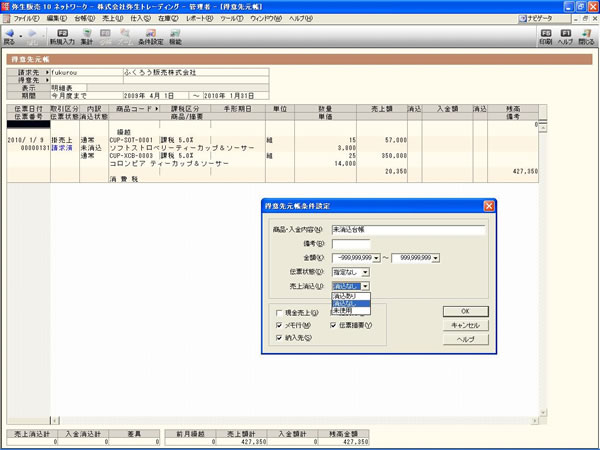Click the ヘルプ button in the dialog

(x=465, y=339)
